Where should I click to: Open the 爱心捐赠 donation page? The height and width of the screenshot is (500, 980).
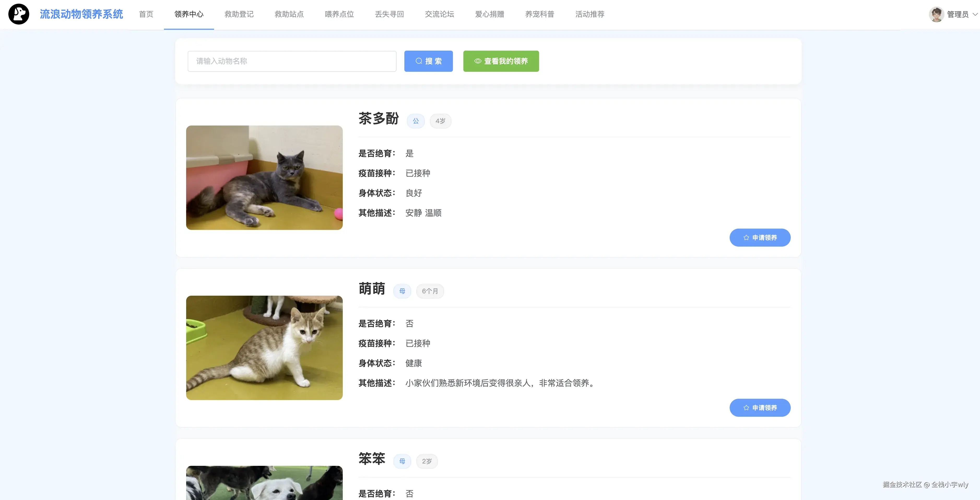tap(490, 14)
